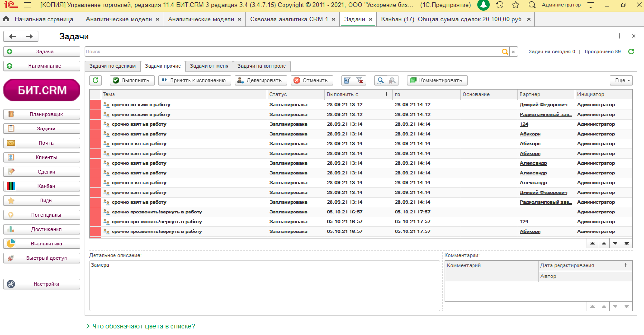Clear the list filter icon
Image resolution: width=644 pixels, height=335 pixels.
click(360, 80)
